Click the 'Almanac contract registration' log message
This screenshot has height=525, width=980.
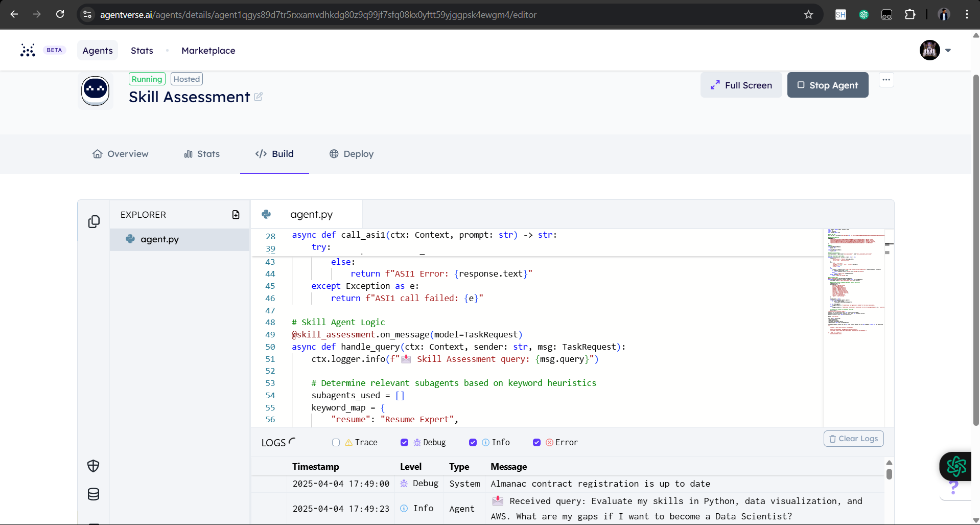(600, 484)
